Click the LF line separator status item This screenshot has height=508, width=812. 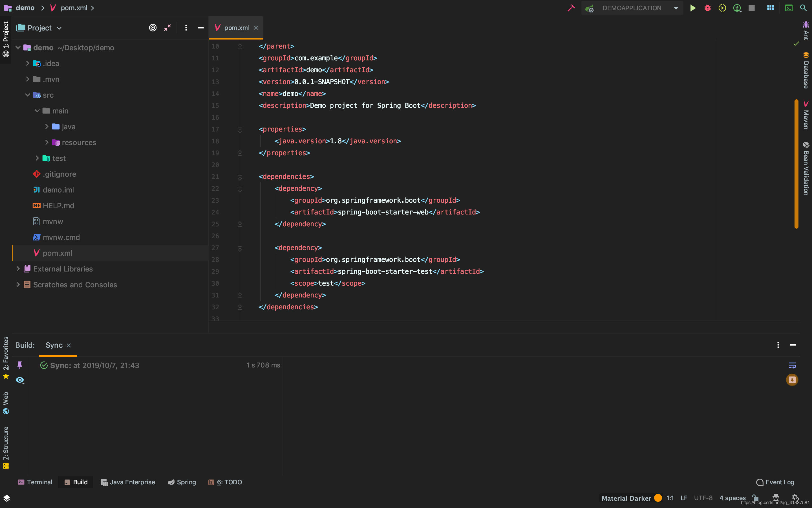(x=684, y=498)
